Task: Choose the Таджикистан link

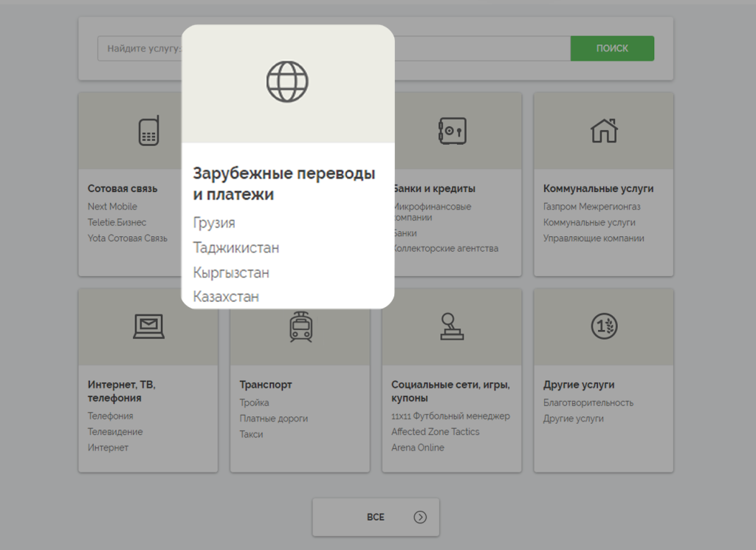Action: (x=236, y=248)
